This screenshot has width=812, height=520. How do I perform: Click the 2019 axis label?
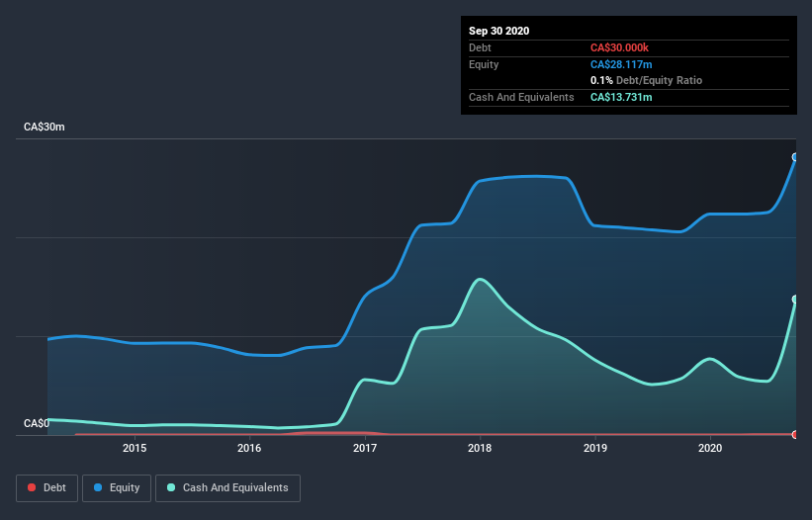(595, 448)
